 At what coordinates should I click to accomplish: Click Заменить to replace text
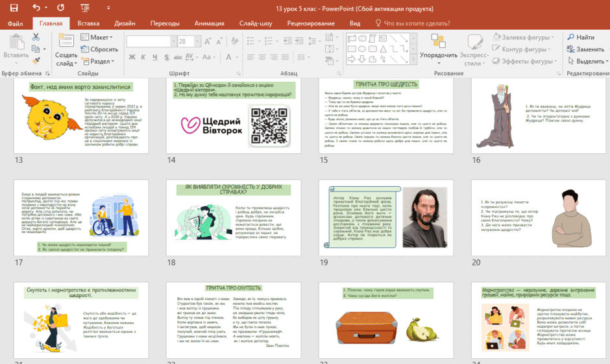point(586,49)
